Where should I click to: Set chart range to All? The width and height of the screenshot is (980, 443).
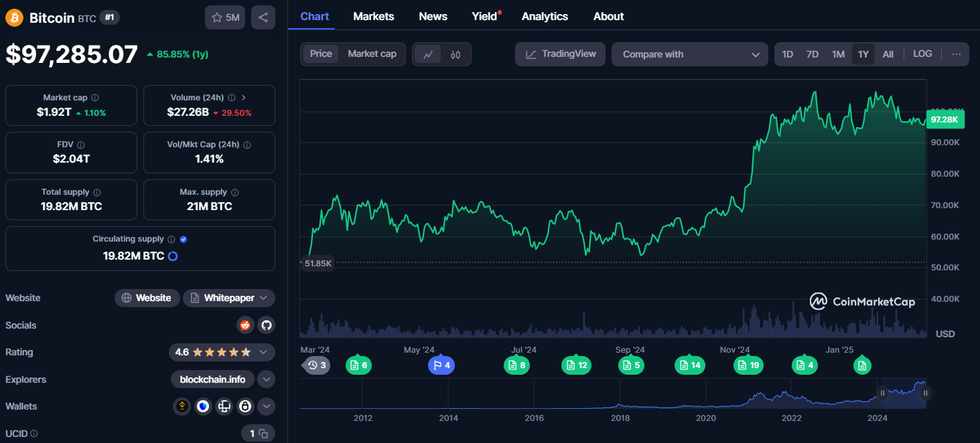tap(888, 54)
